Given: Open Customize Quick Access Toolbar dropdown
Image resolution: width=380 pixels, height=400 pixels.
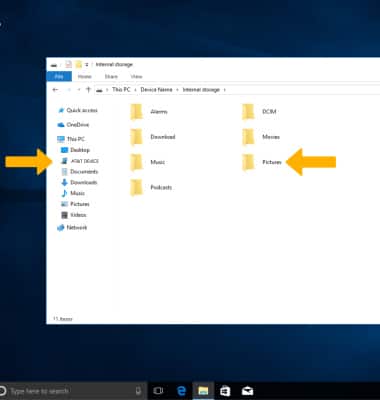Looking at the screenshot, I should coord(87,64).
